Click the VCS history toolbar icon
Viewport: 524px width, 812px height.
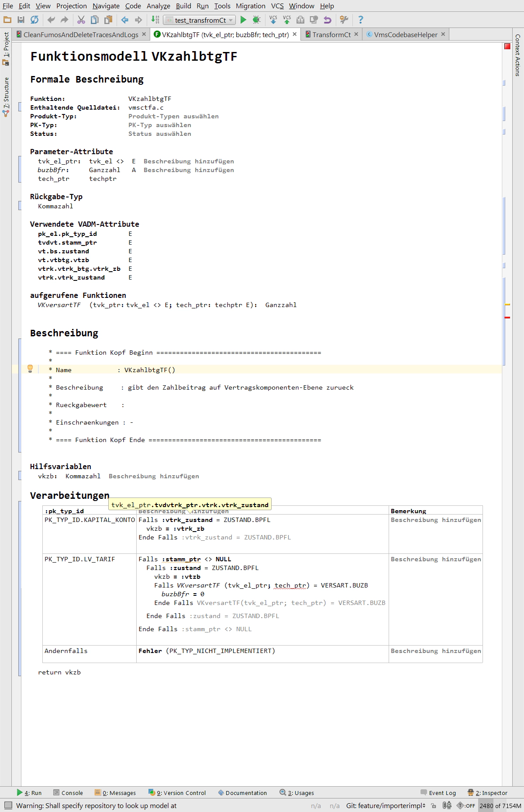[x=300, y=20]
